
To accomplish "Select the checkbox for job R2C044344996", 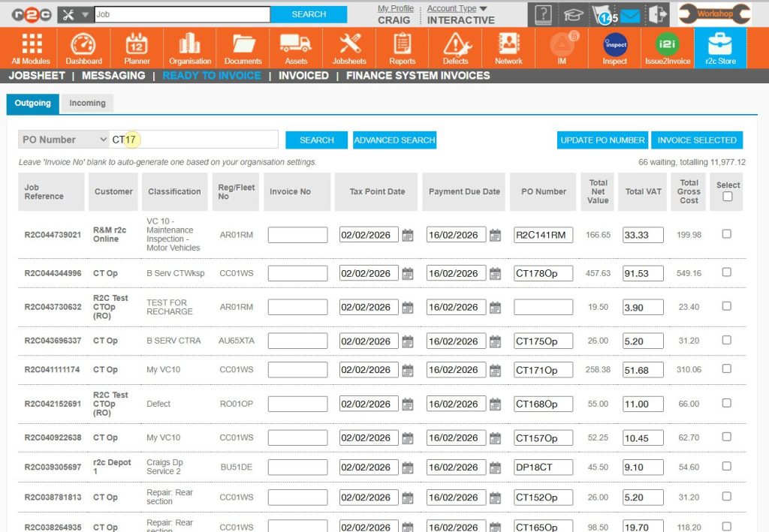I will [726, 272].
